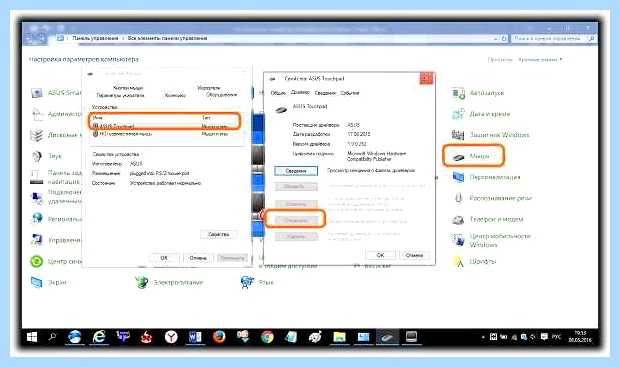Open Драйвер tab in Touchpad properties
620x367 pixels.
(x=300, y=93)
